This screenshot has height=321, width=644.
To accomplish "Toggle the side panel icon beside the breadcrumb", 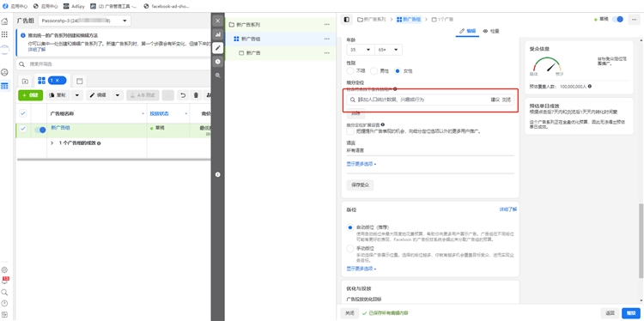I will click(347, 19).
